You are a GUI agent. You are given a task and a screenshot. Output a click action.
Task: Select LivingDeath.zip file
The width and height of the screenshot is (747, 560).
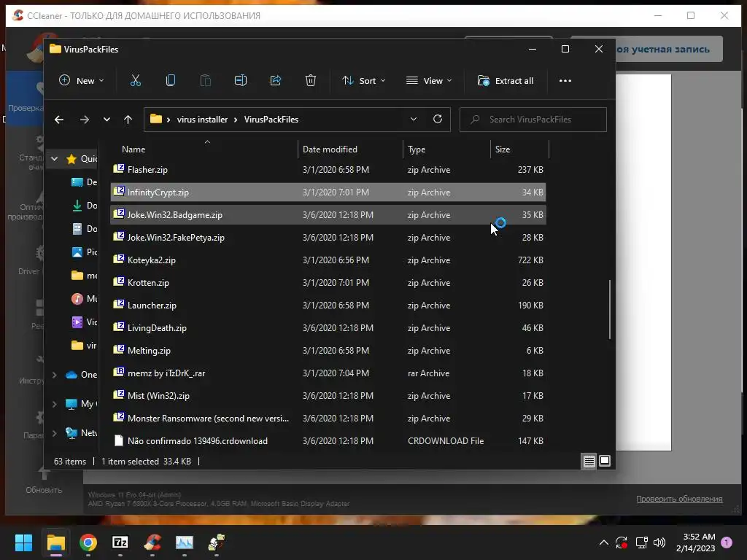pos(328,328)
